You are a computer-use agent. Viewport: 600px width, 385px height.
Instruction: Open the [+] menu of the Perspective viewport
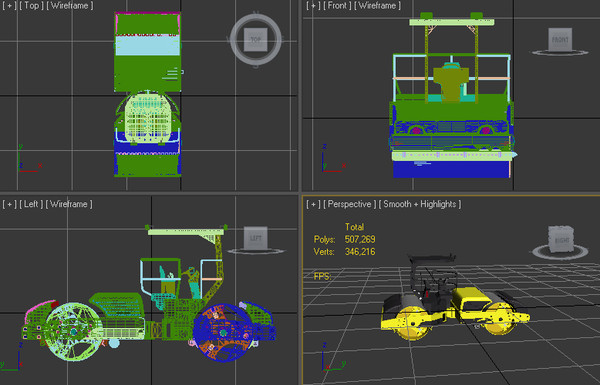click(313, 204)
